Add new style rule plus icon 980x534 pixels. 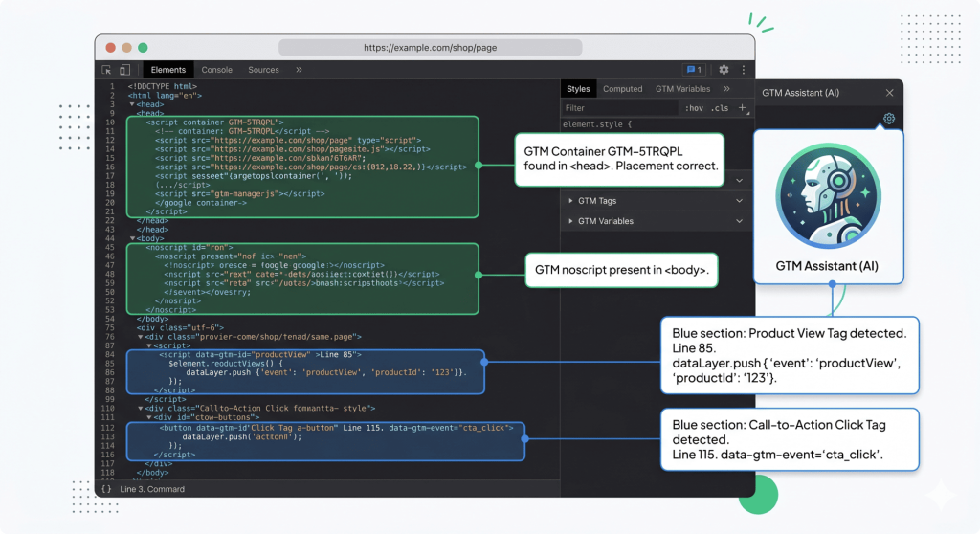(742, 108)
